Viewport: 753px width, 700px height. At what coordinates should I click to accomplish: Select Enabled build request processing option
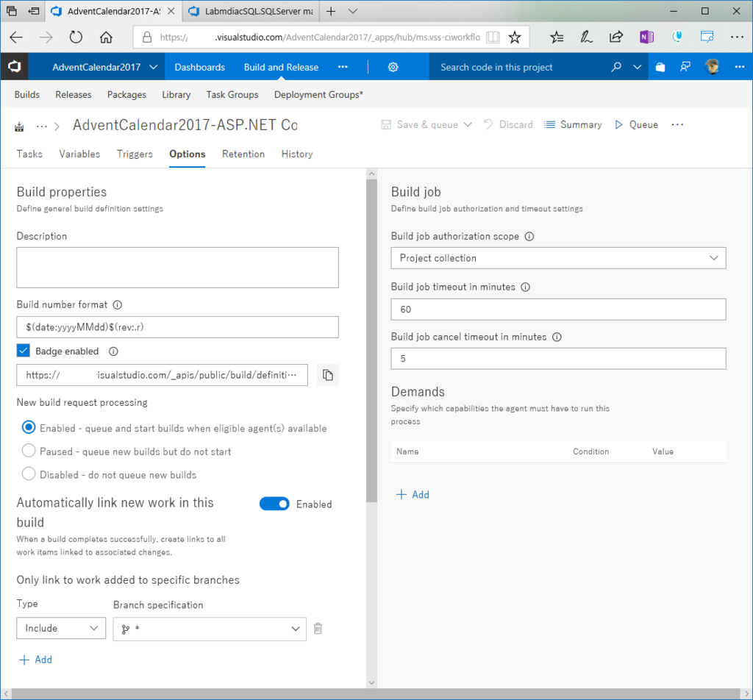tap(29, 426)
